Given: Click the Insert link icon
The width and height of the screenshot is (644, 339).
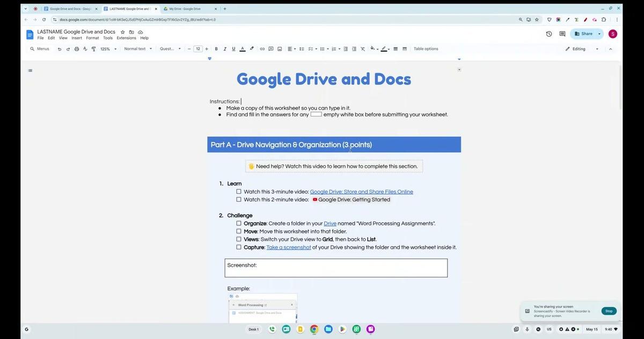Looking at the screenshot, I should [x=262, y=49].
